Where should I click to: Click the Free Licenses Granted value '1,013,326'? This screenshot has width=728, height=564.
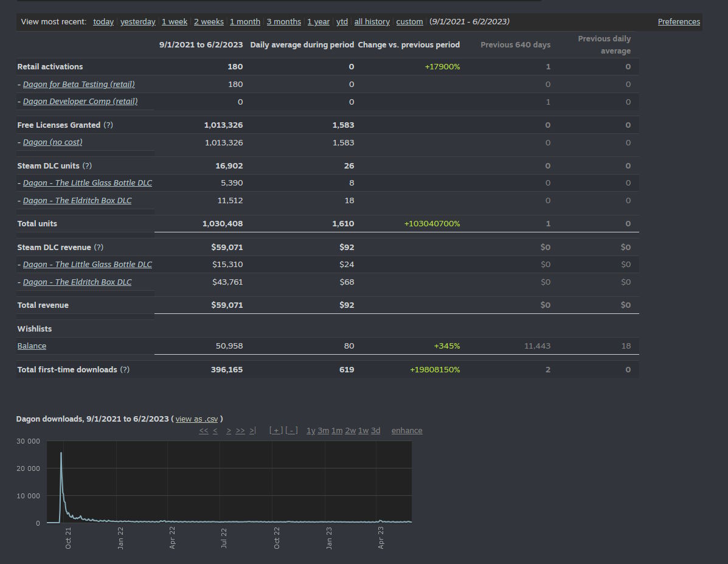coord(223,125)
